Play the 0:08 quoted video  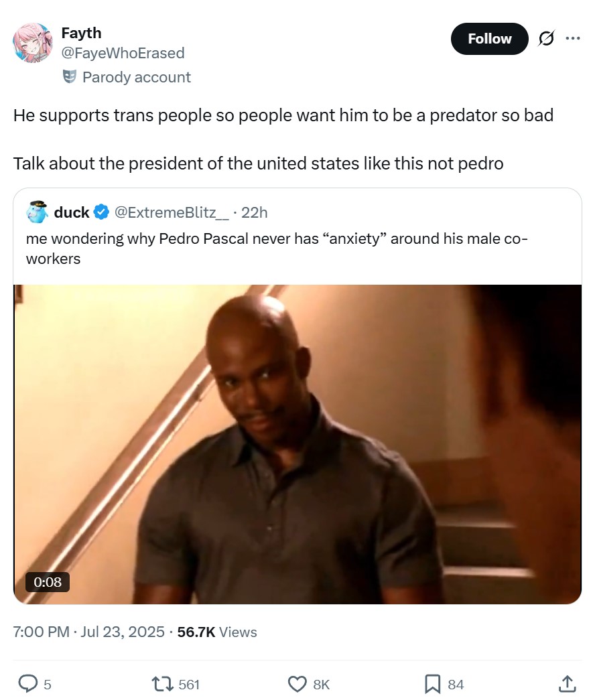pos(298,444)
